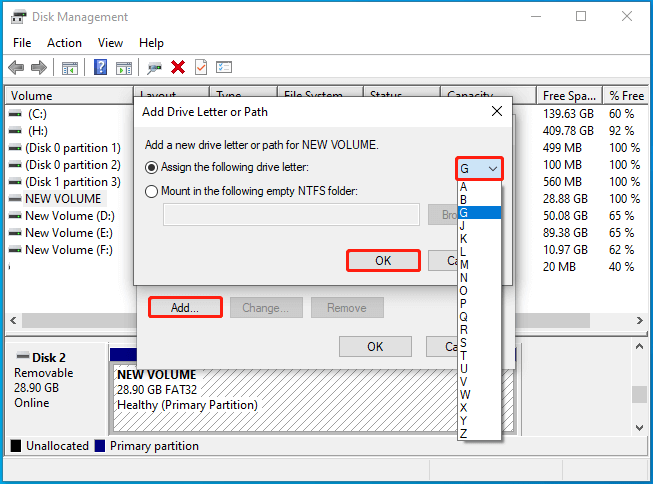This screenshot has height=484, width=653.
Task: Choose letter B from the dropdown list
Action: pyautogui.click(x=479, y=200)
